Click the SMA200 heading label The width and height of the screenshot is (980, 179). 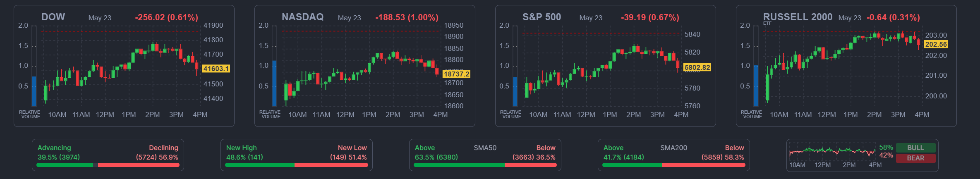point(673,148)
